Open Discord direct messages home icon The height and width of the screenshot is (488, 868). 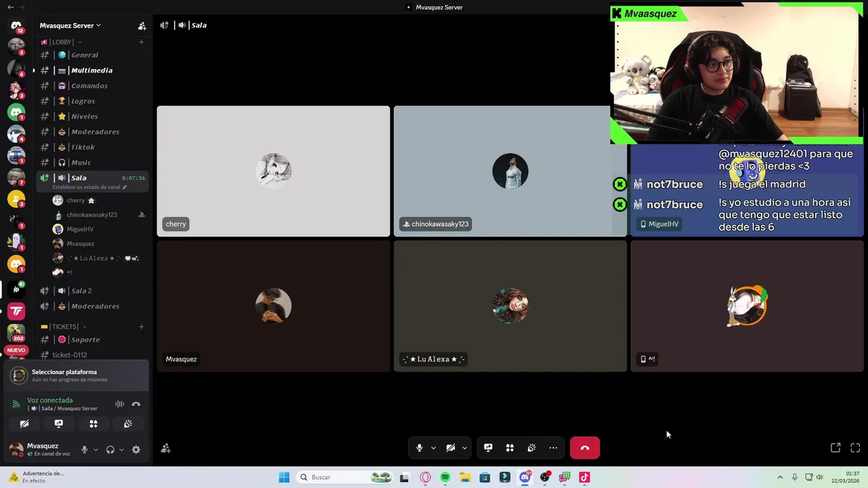(16, 26)
